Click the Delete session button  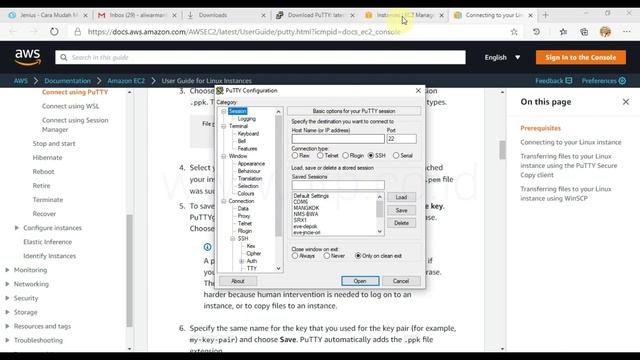(401, 223)
